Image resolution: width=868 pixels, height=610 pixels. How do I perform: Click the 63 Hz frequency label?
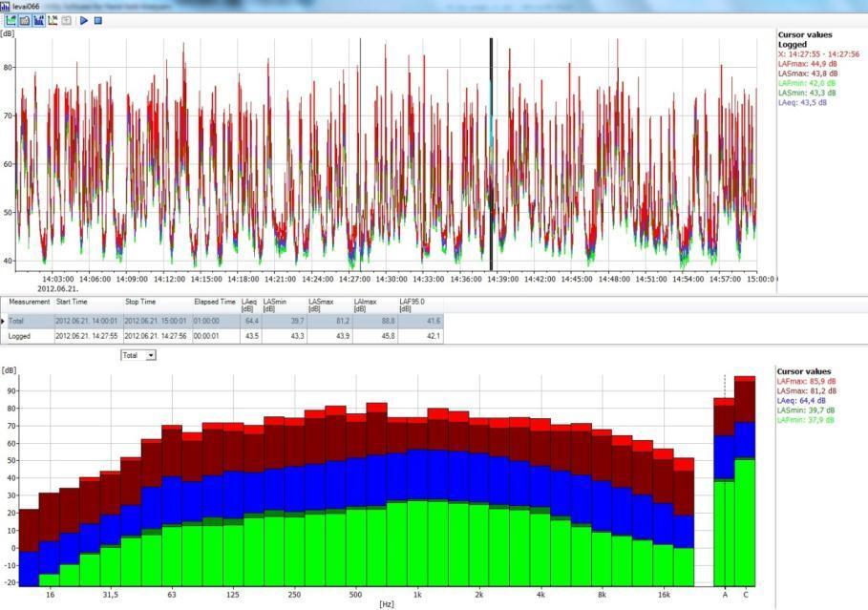pyautogui.click(x=172, y=595)
